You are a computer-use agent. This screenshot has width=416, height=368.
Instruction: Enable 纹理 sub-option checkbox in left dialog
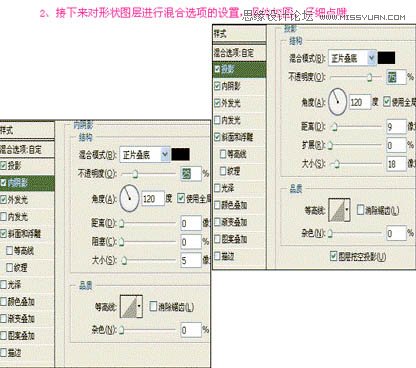[x=10, y=267]
